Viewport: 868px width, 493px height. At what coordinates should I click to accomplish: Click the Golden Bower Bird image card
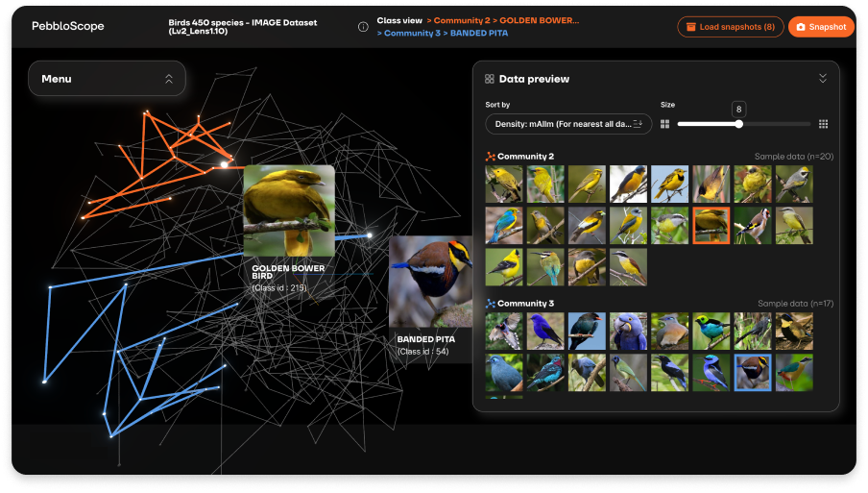tap(289, 211)
